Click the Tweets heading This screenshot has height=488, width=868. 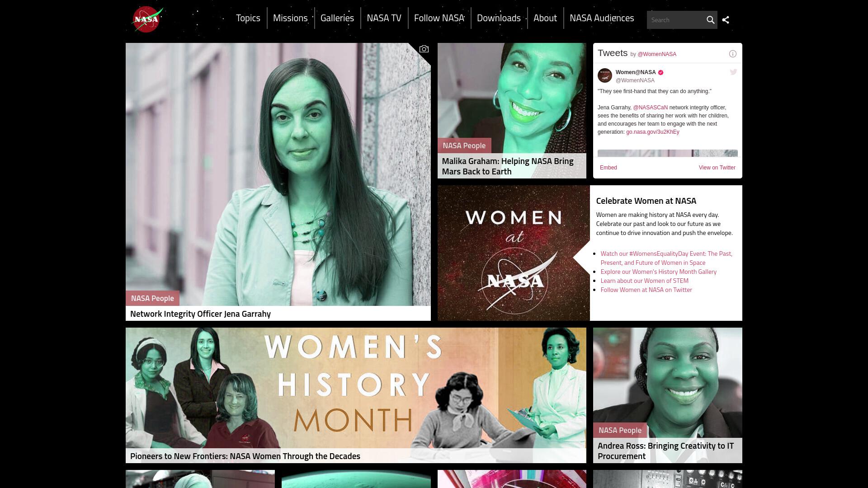(613, 53)
